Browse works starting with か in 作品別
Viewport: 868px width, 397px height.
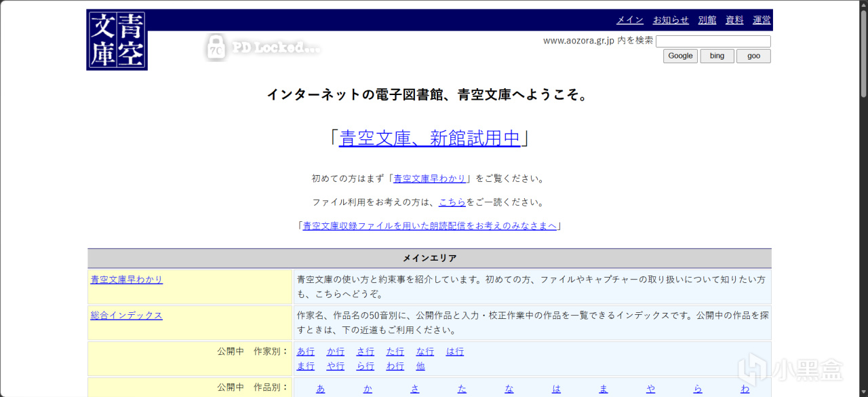pyautogui.click(x=368, y=389)
